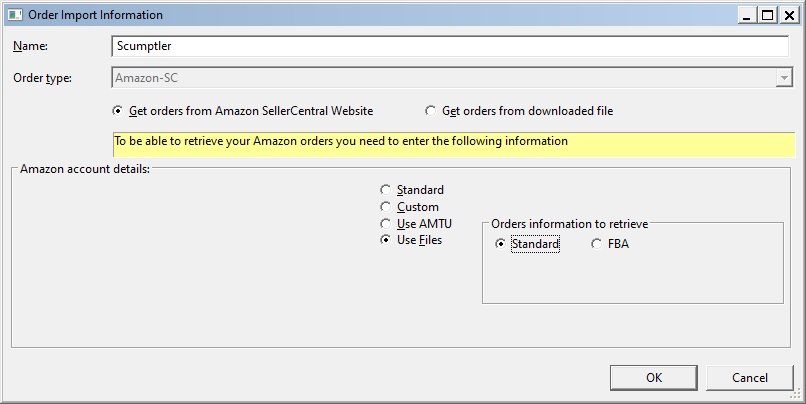The height and width of the screenshot is (404, 806).
Task: Switch orders information to FBA
Action: coord(610,244)
